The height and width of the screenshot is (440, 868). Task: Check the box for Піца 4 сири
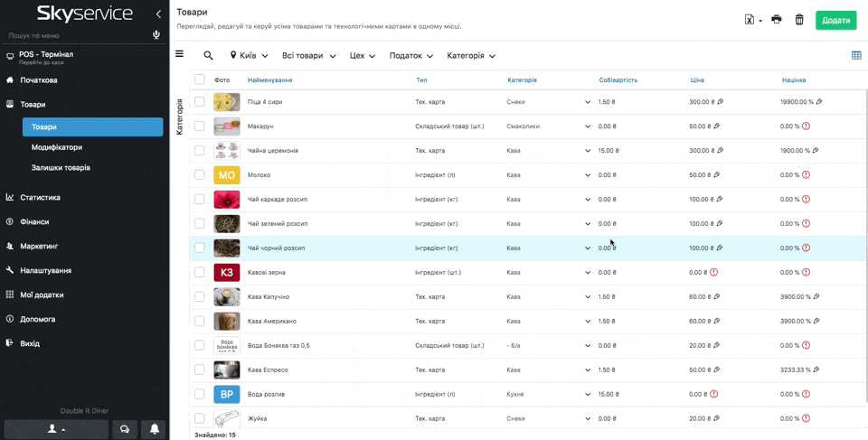point(200,102)
